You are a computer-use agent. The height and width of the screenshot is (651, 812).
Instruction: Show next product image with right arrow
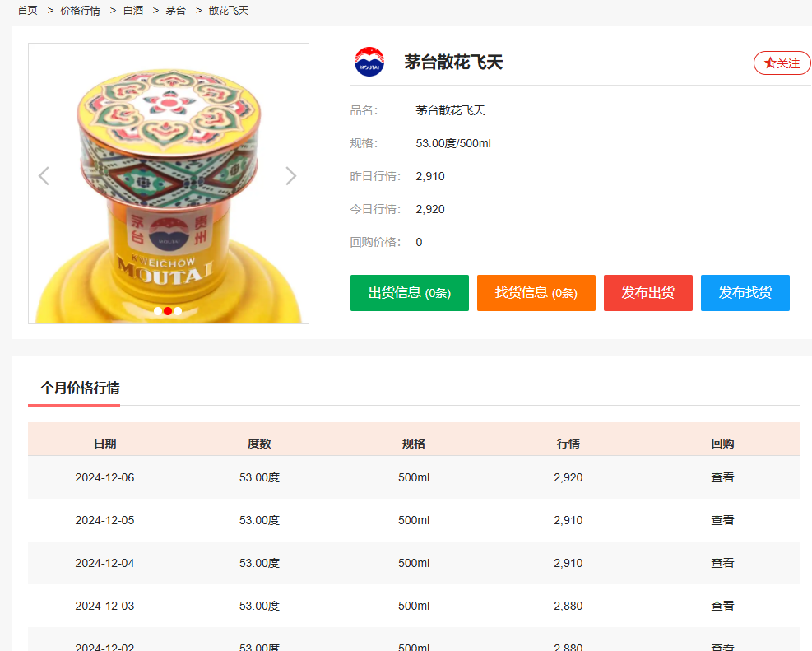(x=291, y=176)
